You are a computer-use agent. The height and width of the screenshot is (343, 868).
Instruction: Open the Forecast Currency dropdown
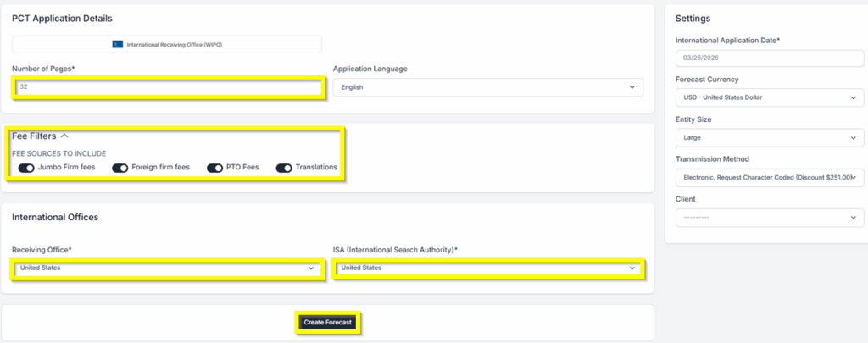tap(769, 97)
